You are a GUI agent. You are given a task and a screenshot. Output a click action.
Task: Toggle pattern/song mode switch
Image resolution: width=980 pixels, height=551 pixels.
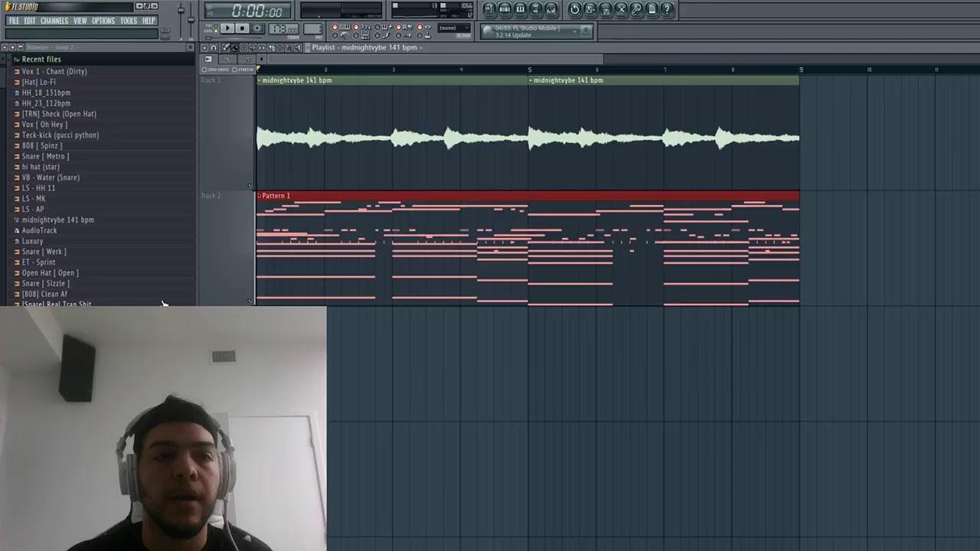tap(215, 28)
